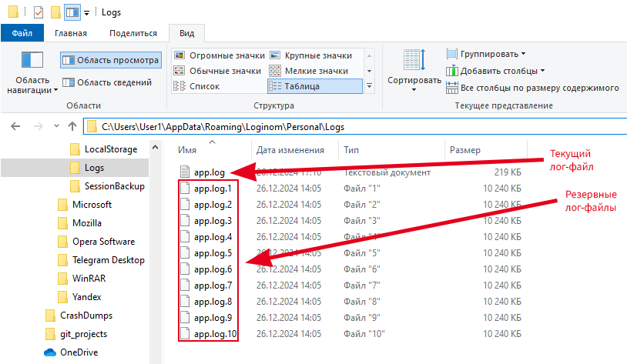The width and height of the screenshot is (627, 364).
Task: Select the Вид ribbon tab
Action: 186,33
